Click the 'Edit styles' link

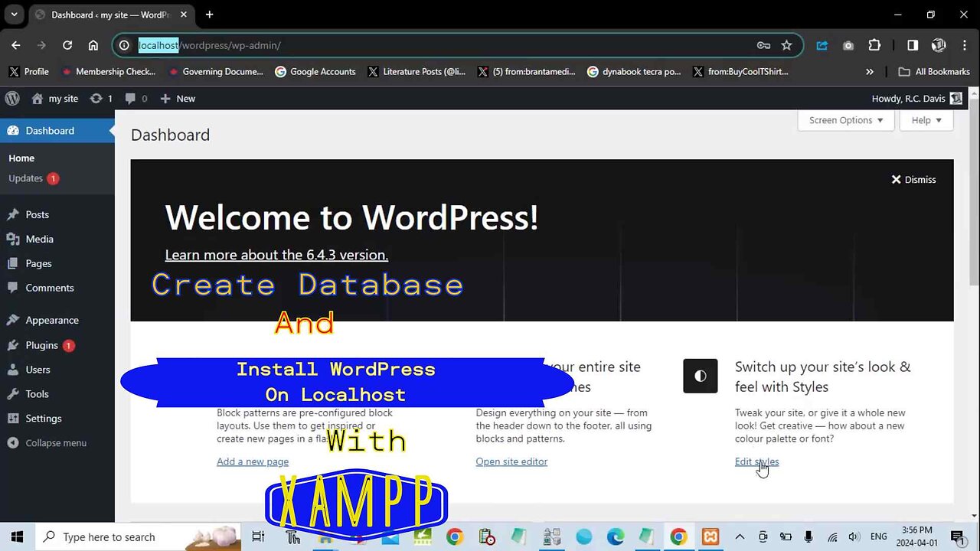tap(756, 461)
